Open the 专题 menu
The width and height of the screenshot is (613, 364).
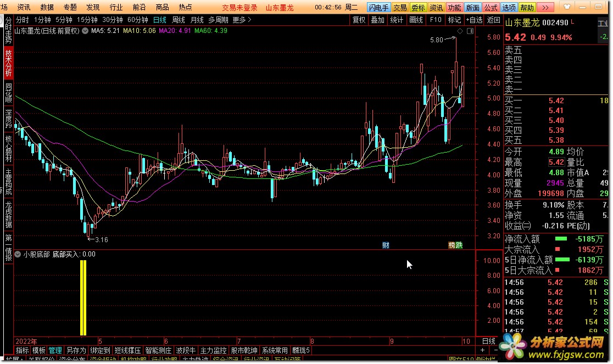pyautogui.click(x=70, y=8)
